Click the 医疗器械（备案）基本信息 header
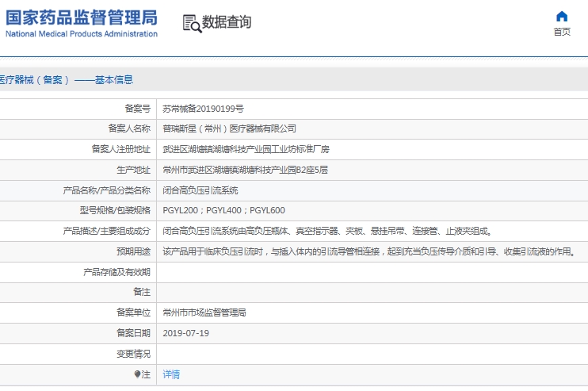The image size is (588, 391). (x=66, y=79)
